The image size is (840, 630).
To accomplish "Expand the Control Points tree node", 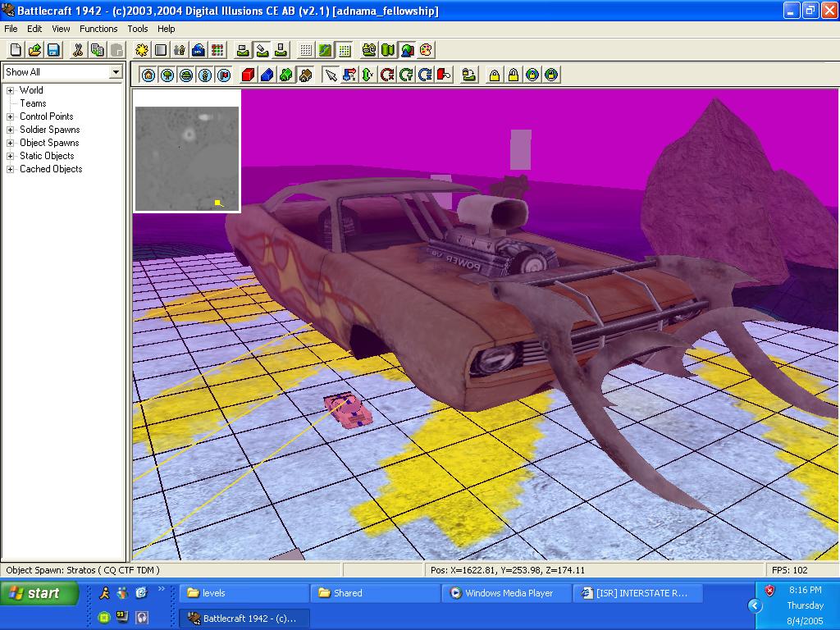I will point(10,116).
